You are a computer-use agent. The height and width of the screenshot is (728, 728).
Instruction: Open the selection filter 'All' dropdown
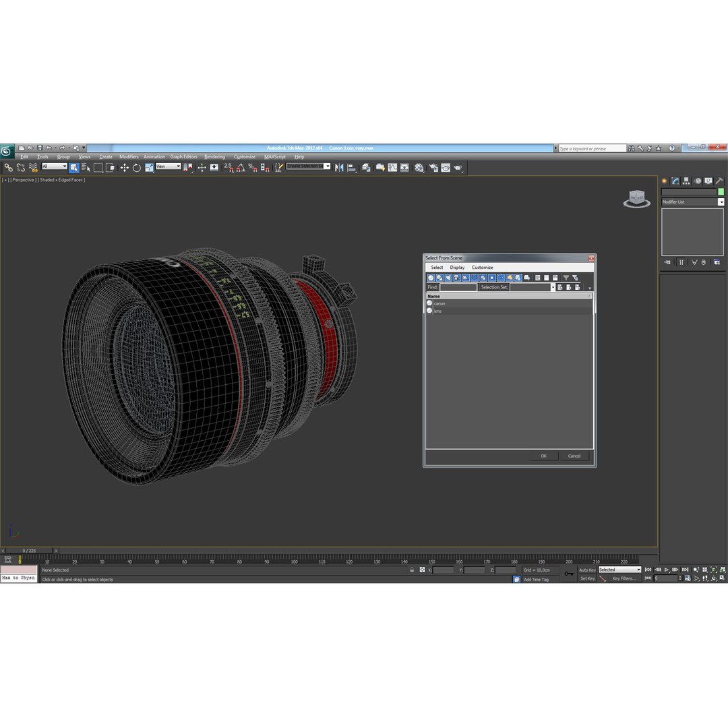pos(55,166)
